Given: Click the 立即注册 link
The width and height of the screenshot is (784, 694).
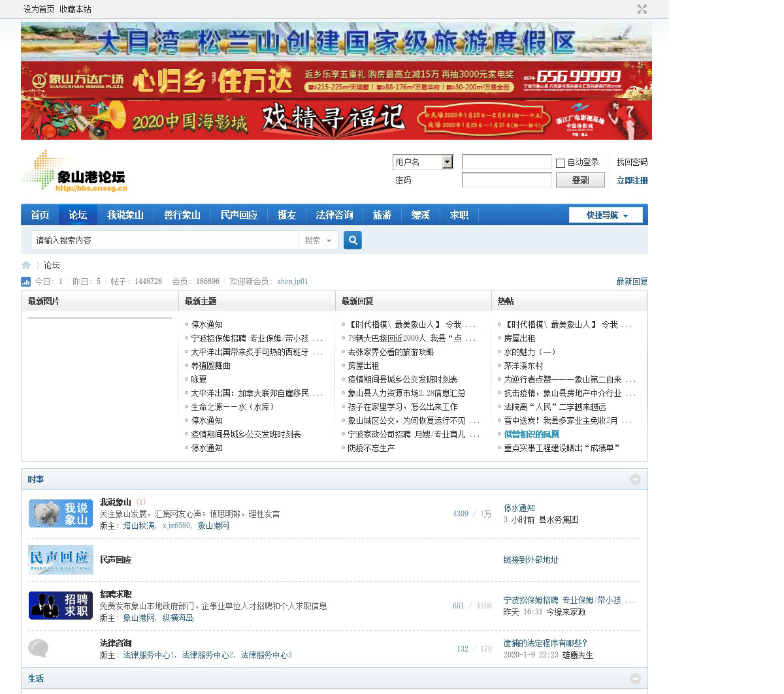Looking at the screenshot, I should 632,181.
